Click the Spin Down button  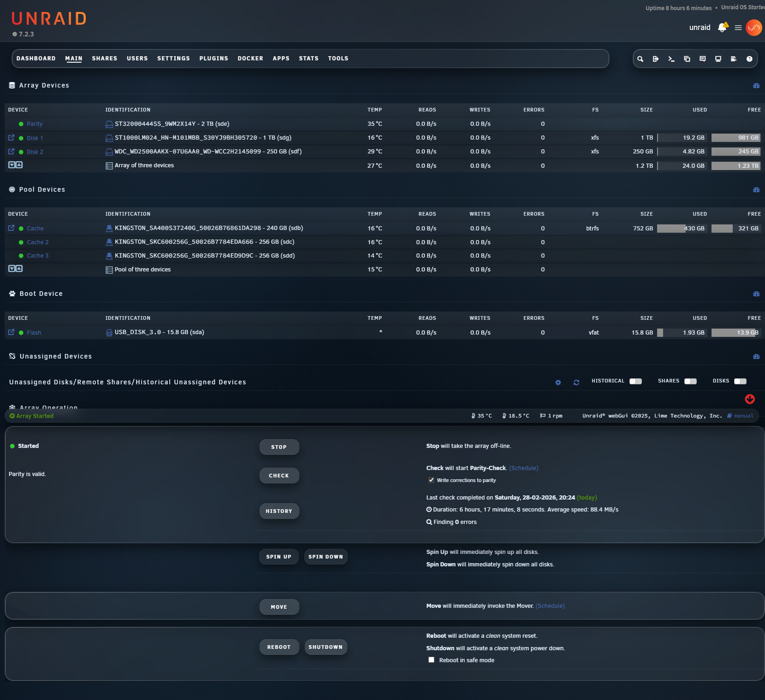point(326,557)
